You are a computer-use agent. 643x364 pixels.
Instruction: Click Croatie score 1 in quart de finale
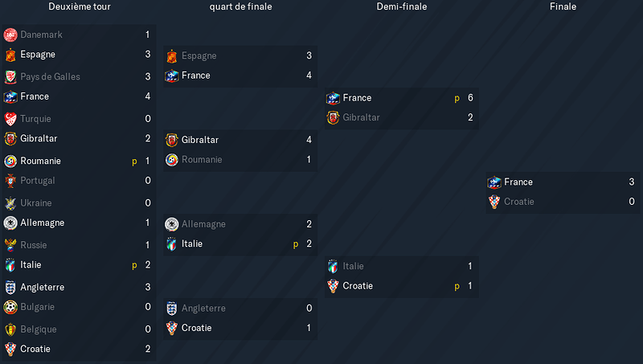click(309, 328)
